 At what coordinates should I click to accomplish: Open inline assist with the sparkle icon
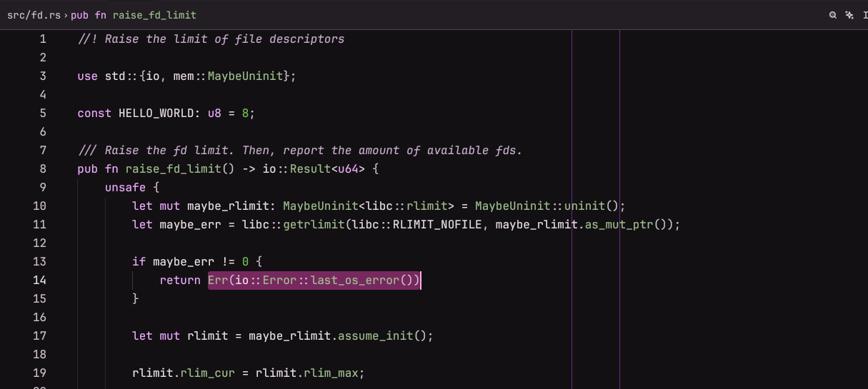[849, 14]
